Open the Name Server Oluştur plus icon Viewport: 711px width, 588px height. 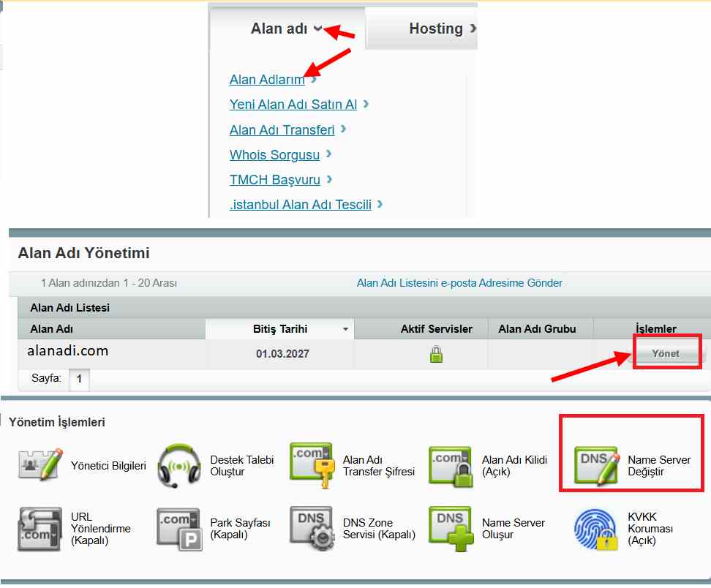tap(451, 529)
